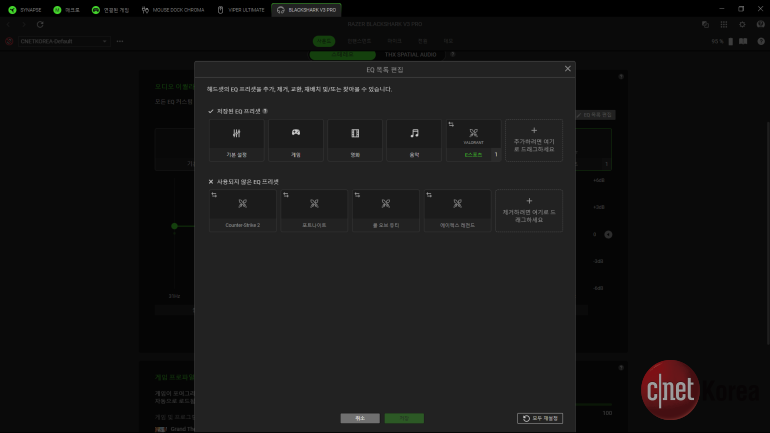
Task: Click the red profile avatar icon
Action: (9, 41)
